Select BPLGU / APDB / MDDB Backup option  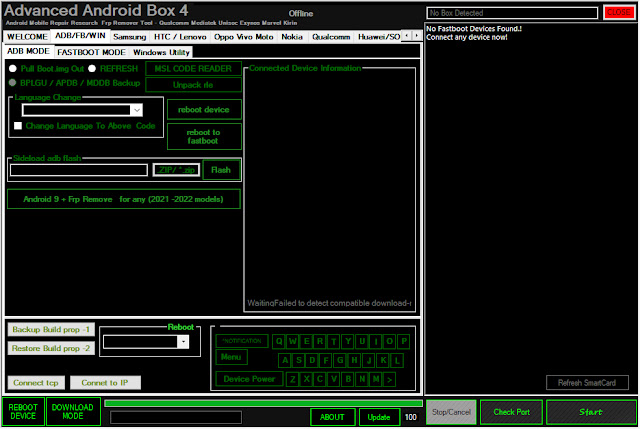coord(13,83)
